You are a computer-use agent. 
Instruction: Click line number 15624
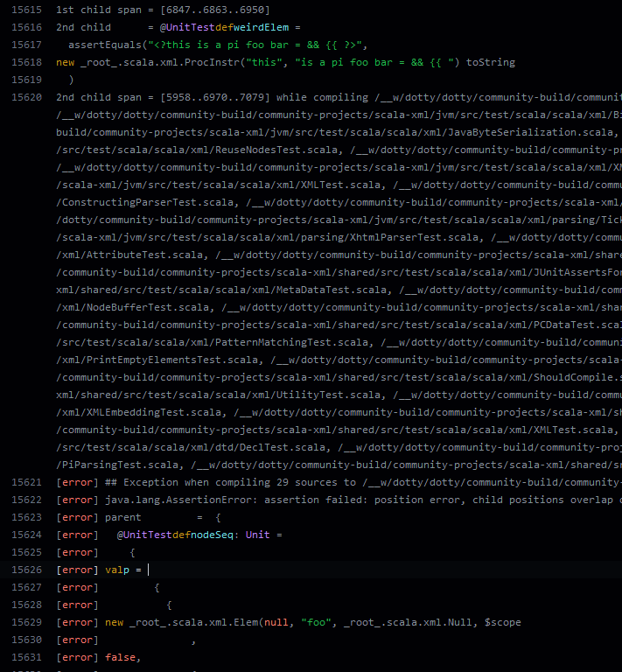click(26, 535)
